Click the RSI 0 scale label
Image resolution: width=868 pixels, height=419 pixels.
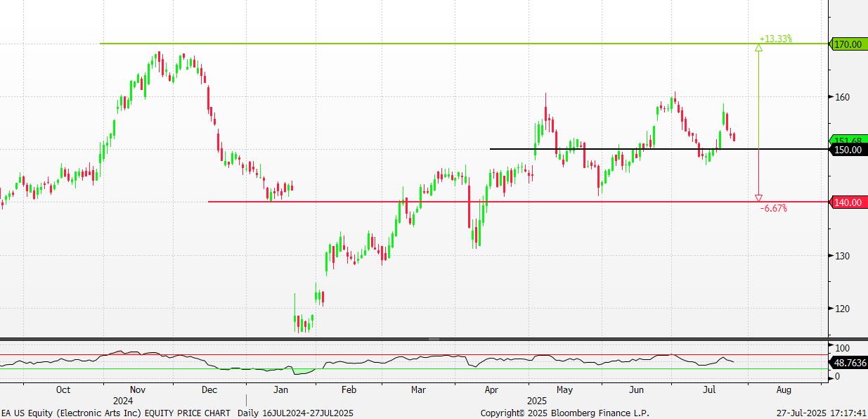837,377
